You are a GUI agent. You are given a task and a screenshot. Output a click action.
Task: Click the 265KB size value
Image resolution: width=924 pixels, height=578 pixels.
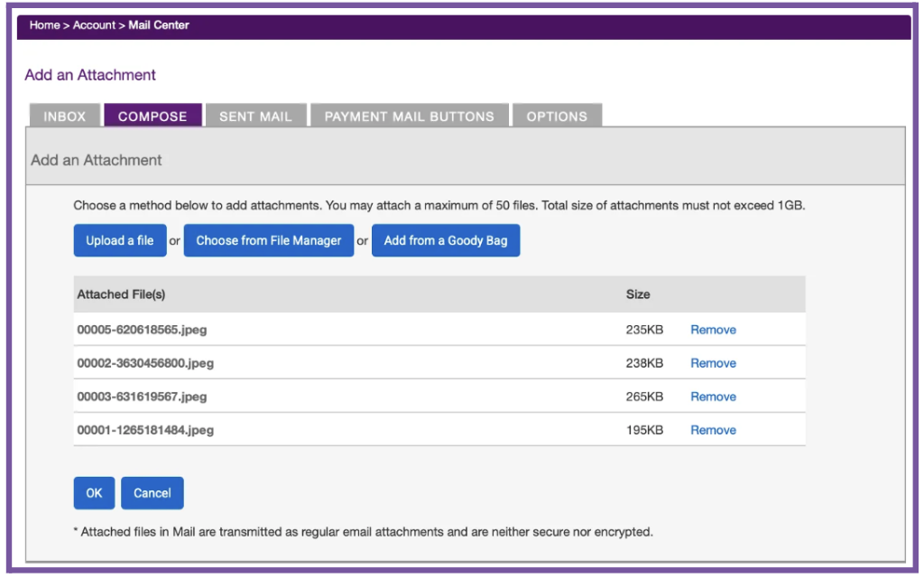click(644, 397)
